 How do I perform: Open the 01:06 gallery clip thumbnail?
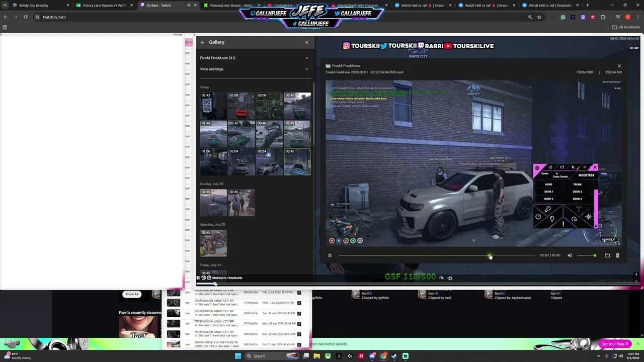tap(213, 162)
